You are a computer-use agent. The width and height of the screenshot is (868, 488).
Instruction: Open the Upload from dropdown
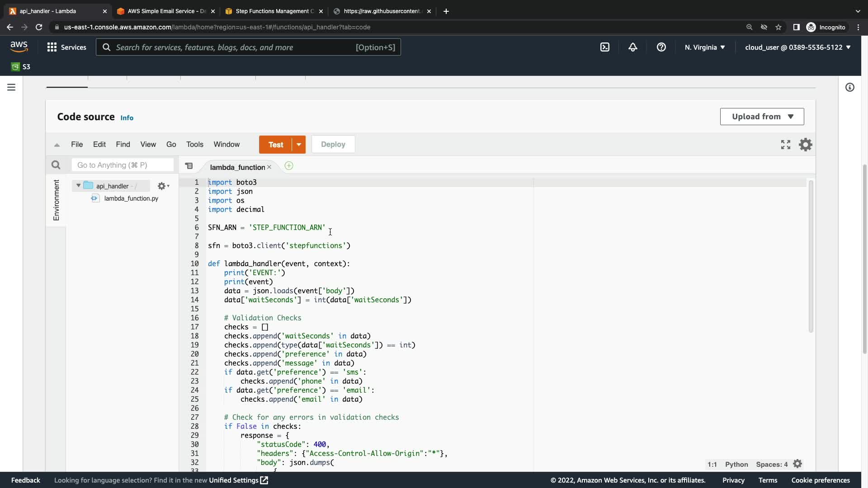tap(762, 117)
